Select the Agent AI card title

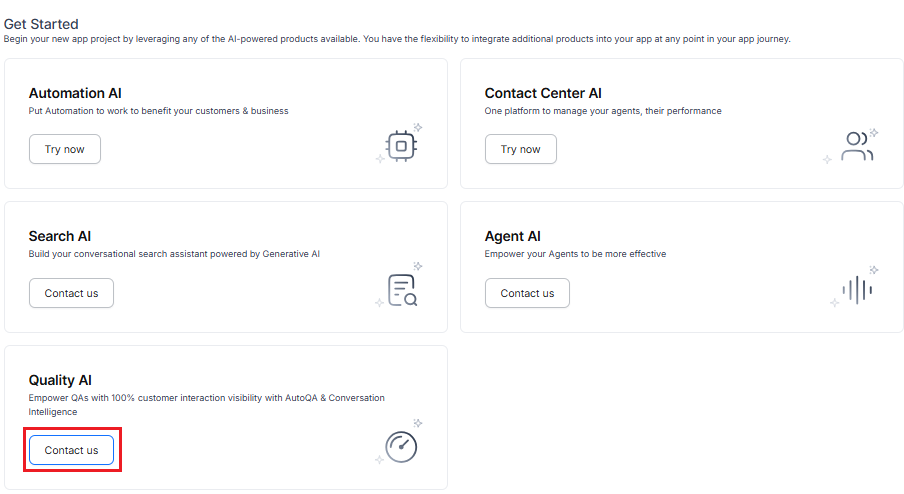(513, 236)
